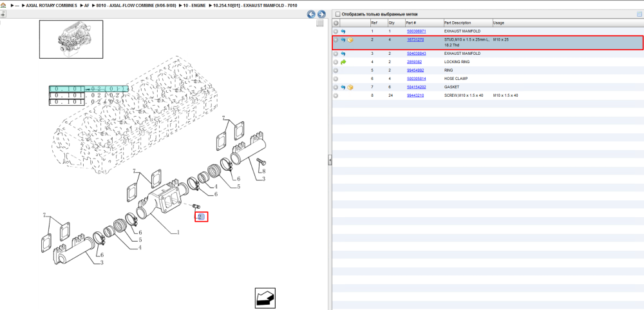Select the 'SCREW,M10 x 1.5 x 40' description

[464, 95]
